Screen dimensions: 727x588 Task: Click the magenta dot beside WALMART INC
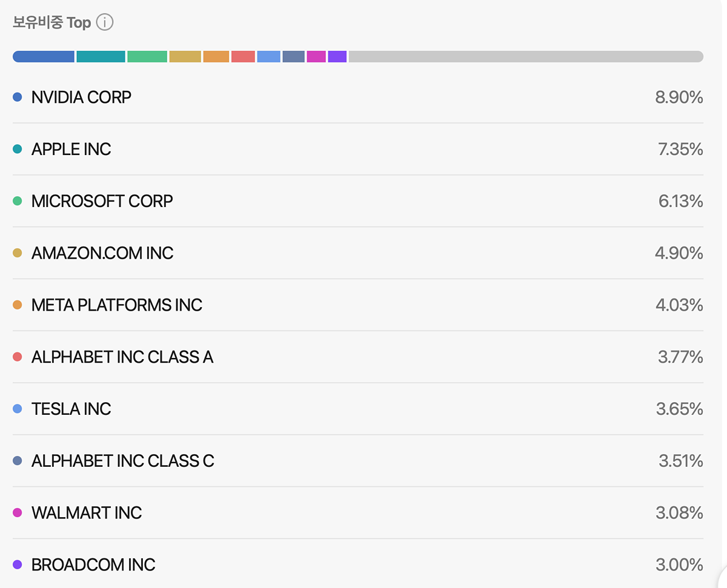tap(18, 513)
